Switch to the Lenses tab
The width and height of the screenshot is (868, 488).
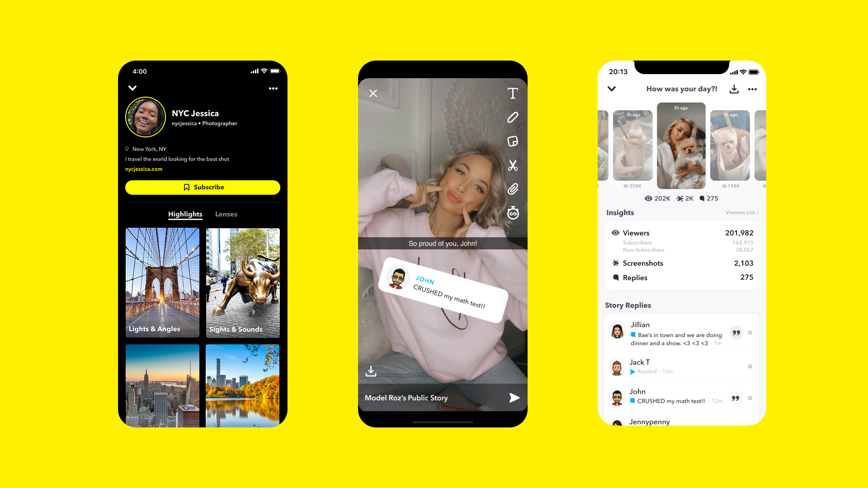[x=226, y=214]
